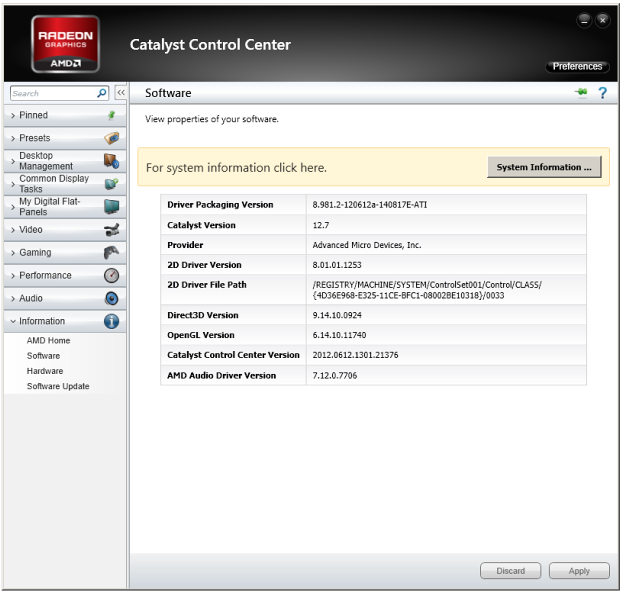
Task: Click the My Digital Flat-Panels monitor icon
Action: [112, 207]
